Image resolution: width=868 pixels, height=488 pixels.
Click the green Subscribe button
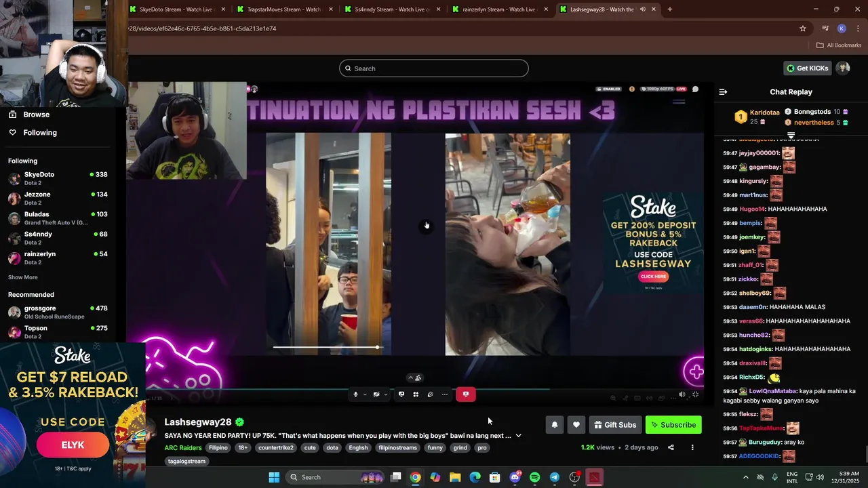coord(673,425)
